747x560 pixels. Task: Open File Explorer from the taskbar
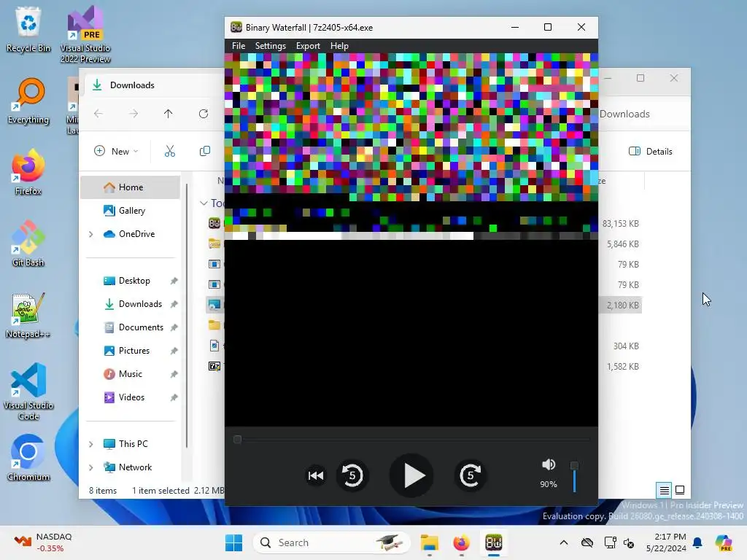coord(429,542)
